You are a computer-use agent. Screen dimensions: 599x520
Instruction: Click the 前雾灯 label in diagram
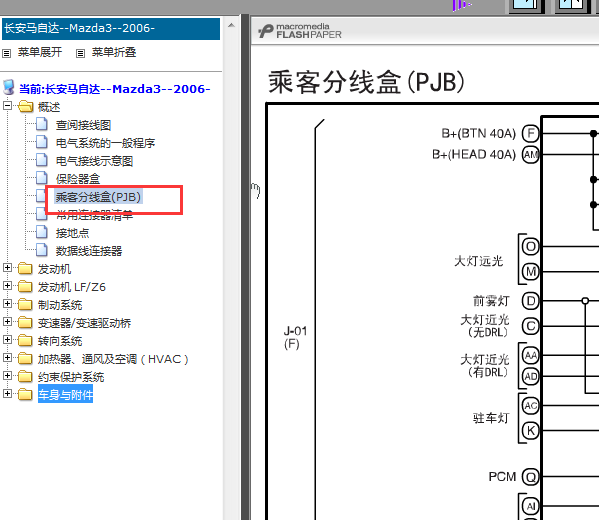click(x=491, y=301)
